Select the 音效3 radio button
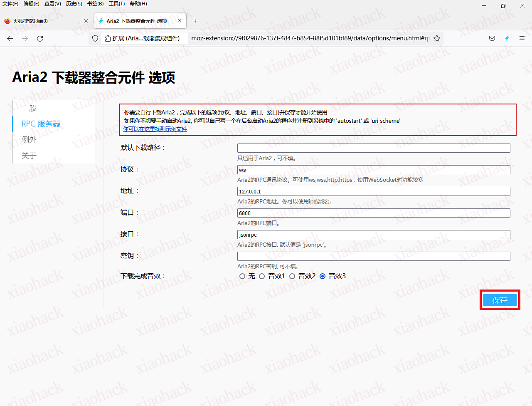Image resolution: width=532 pixels, height=406 pixels. pyautogui.click(x=323, y=276)
